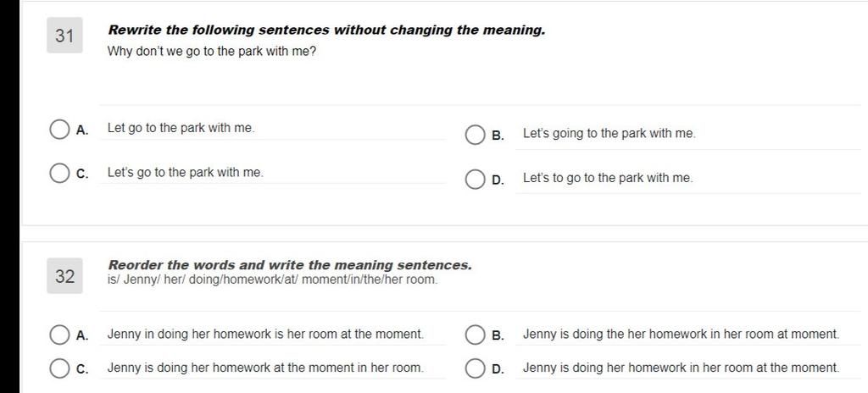The image size is (868, 393).
Task: Click text ending "at the moment in her room."
Action: (x=264, y=368)
